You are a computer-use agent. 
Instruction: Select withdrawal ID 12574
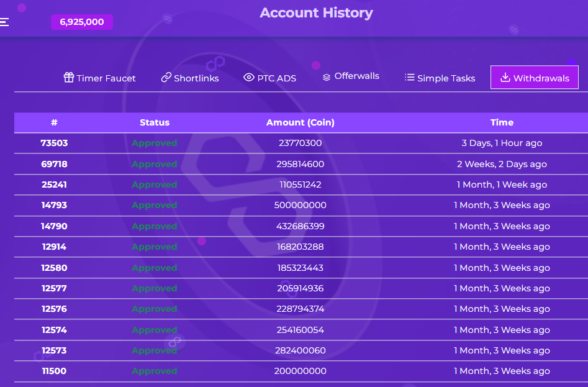click(55, 330)
